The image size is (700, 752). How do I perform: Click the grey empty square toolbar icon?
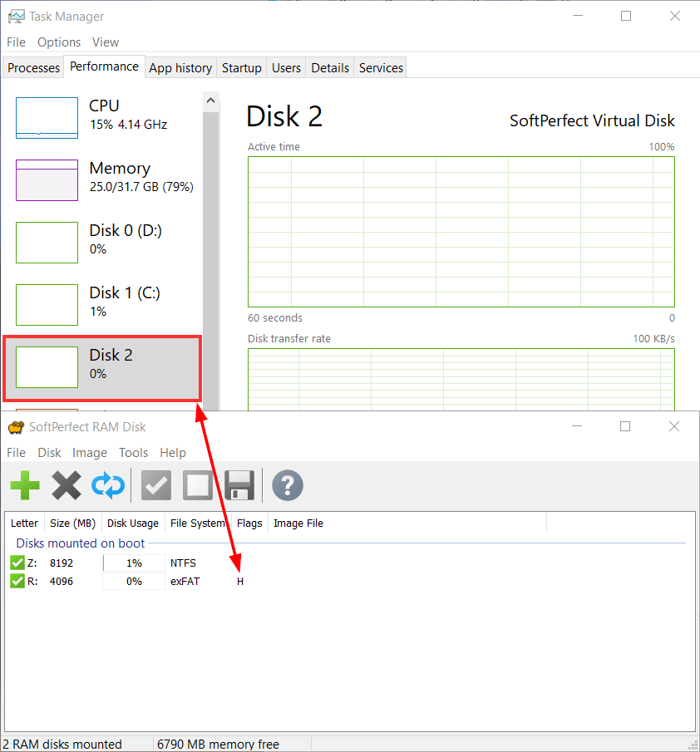tap(198, 485)
